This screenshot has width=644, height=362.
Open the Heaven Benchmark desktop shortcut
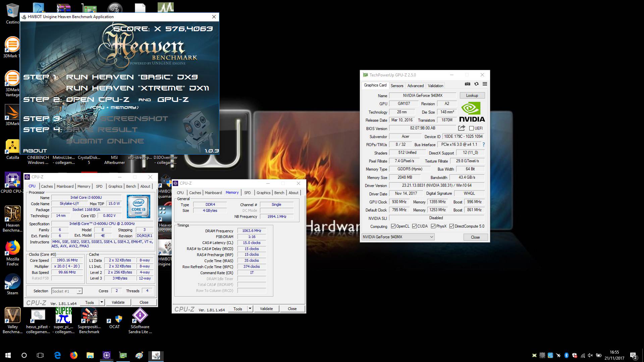tap(12, 219)
